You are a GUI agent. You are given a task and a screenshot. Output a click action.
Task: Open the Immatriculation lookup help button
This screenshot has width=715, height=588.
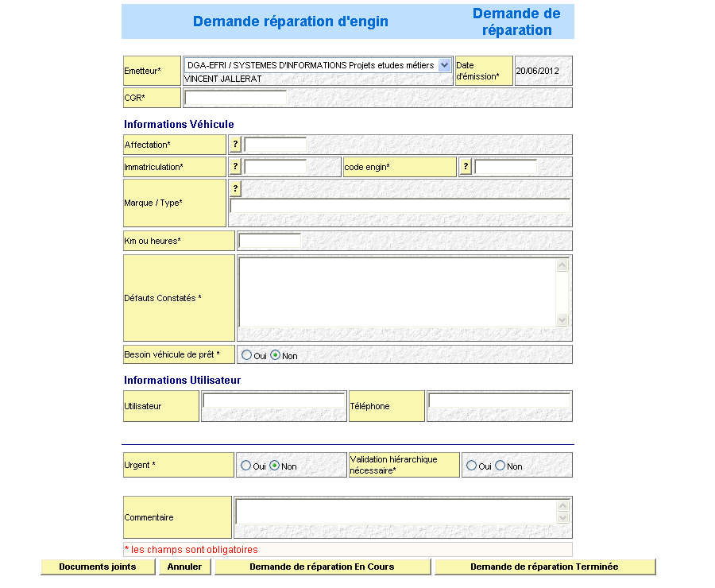pos(235,167)
